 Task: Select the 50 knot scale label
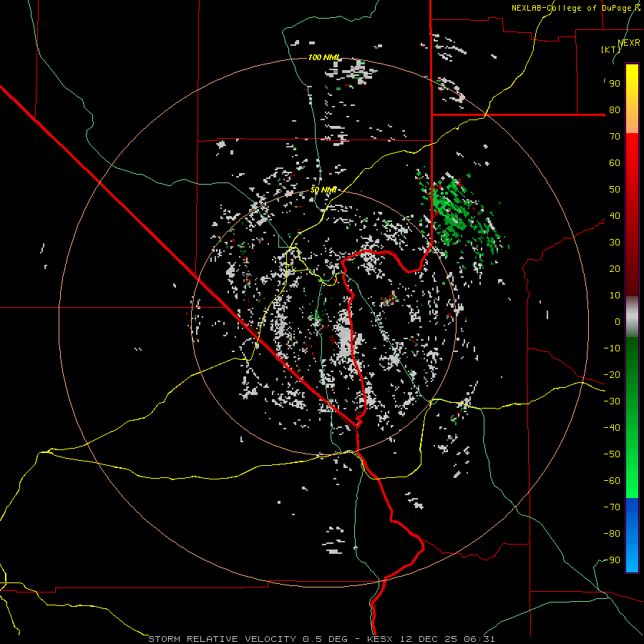point(615,190)
